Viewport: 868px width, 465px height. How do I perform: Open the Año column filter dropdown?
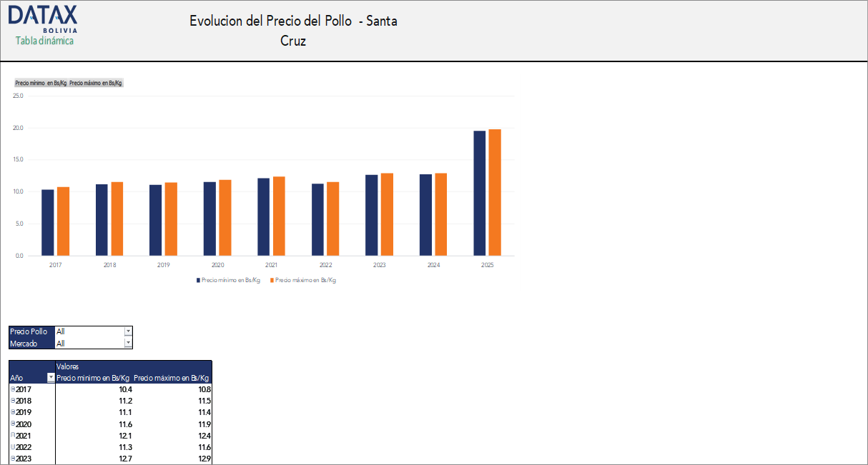(x=50, y=378)
